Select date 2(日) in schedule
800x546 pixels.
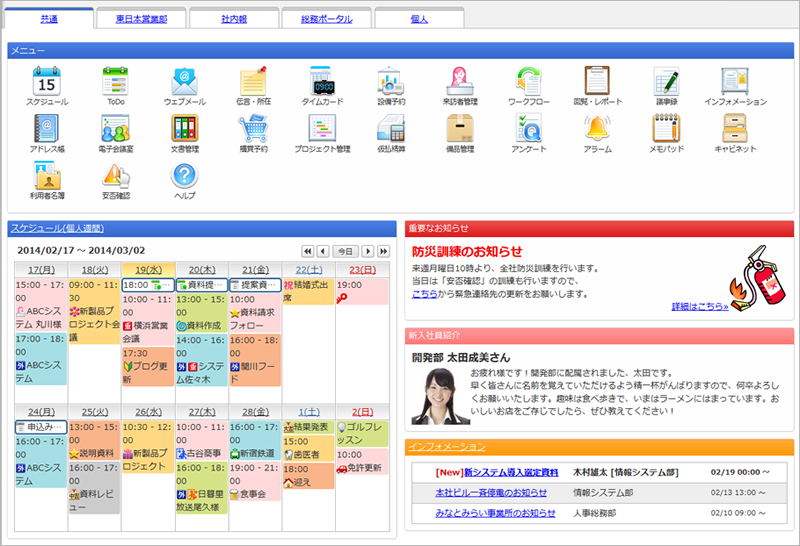(362, 412)
